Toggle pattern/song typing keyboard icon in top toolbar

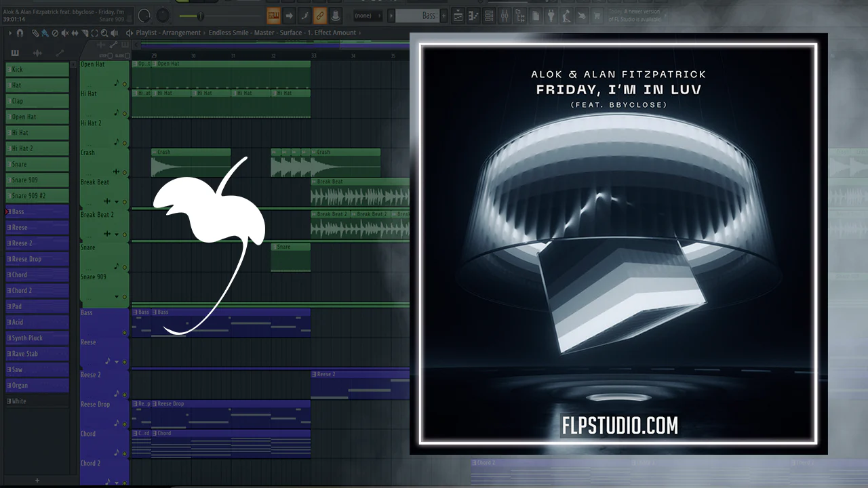(274, 15)
